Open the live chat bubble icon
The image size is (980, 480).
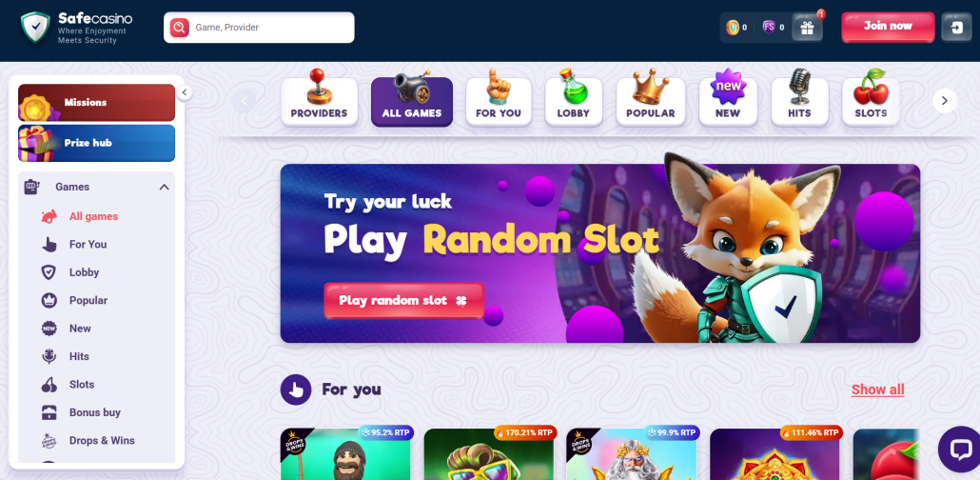point(959,450)
